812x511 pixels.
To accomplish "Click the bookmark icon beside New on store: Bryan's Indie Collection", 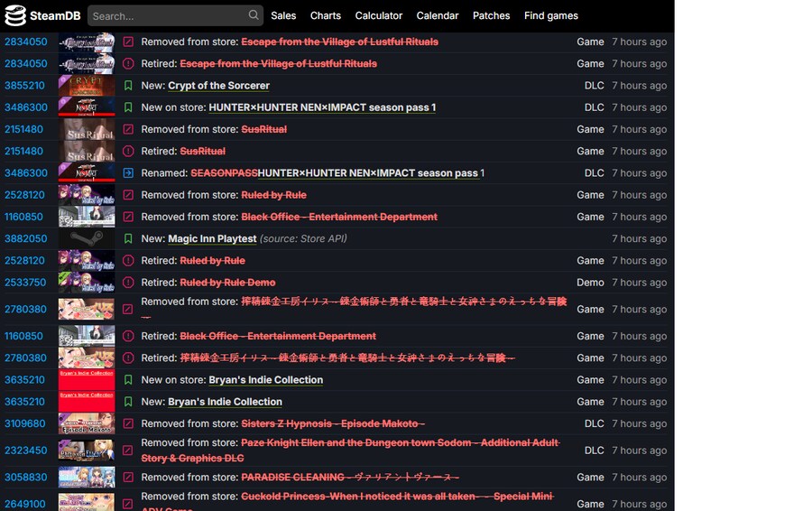I will click(128, 380).
